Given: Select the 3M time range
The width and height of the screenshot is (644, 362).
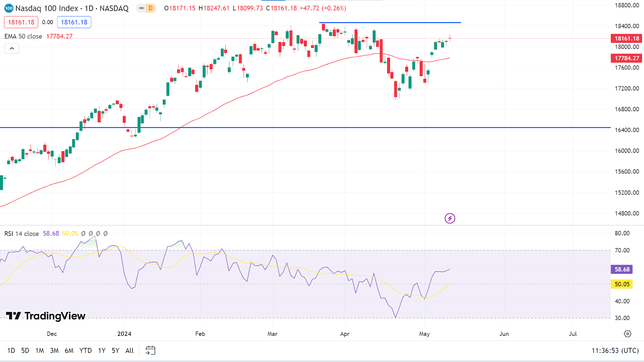Looking at the screenshot, I should tap(54, 351).
